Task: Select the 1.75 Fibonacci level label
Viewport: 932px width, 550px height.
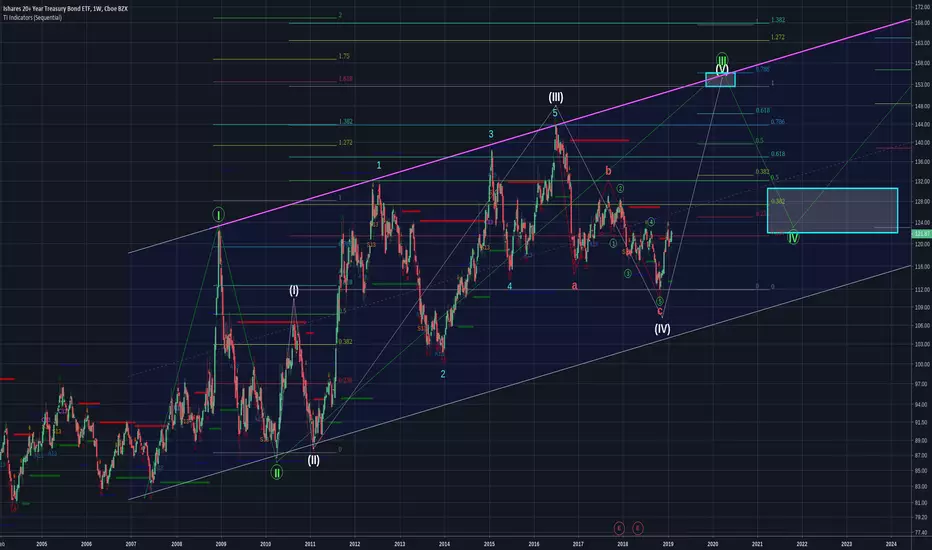Action: [x=344, y=56]
